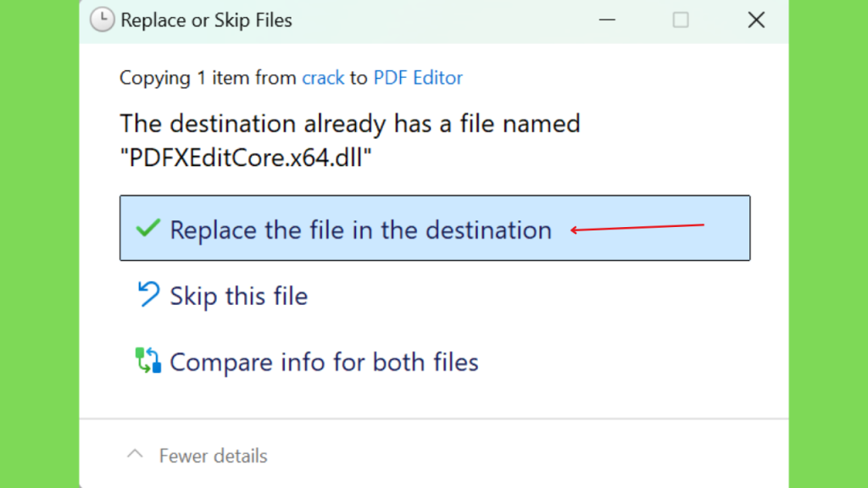Viewport: 868px width, 488px height.
Task: Click the green background outside the dialog
Action: tap(39, 243)
